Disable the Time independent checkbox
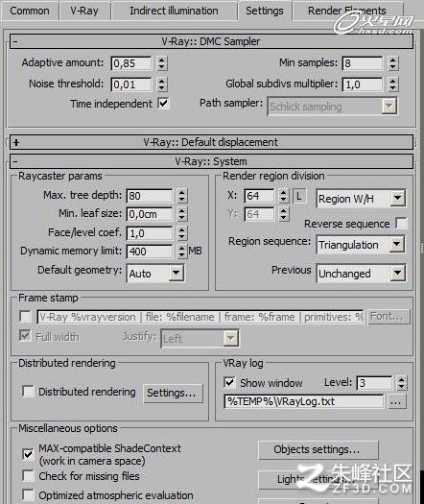 tap(163, 104)
